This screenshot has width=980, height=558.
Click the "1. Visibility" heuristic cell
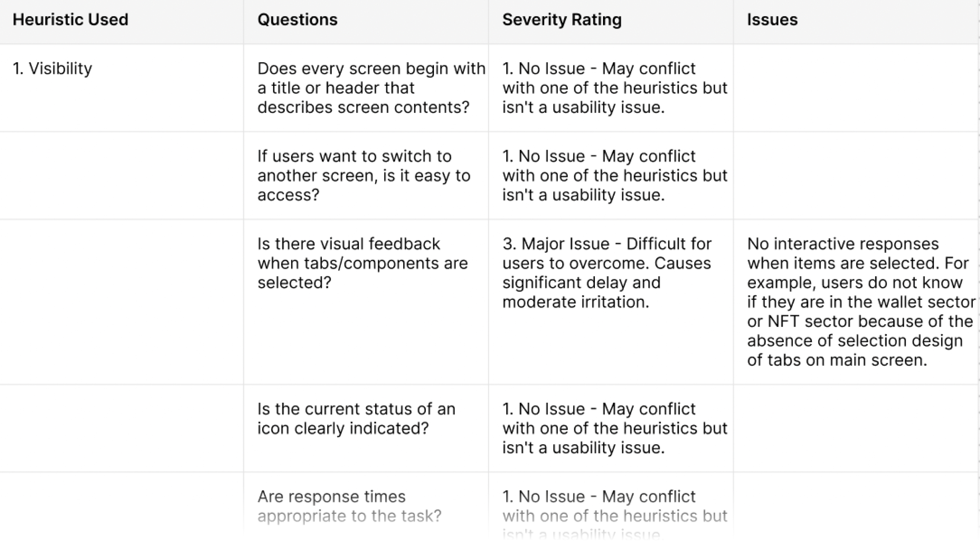pos(53,69)
